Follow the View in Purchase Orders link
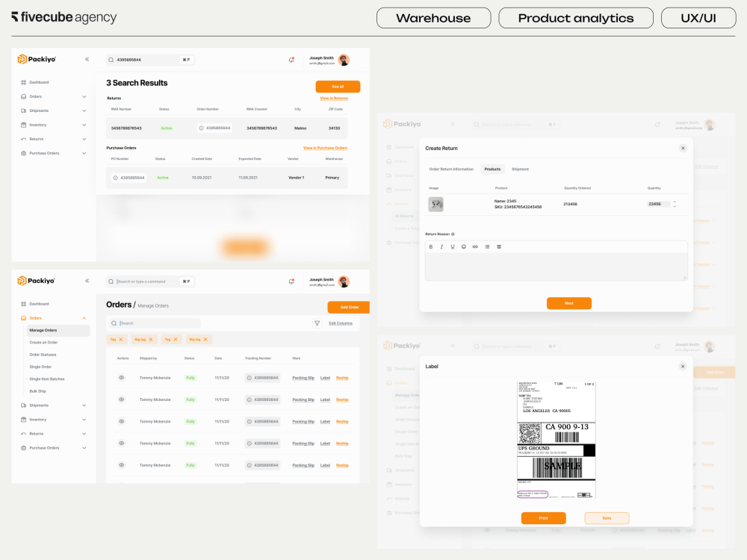Screen dimensions: 747x560 pyautogui.click(x=326, y=148)
